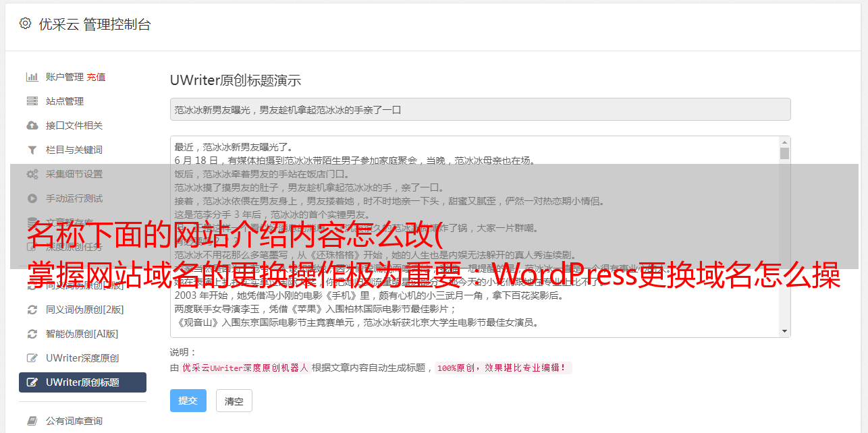This screenshot has width=868, height=433.
Task: Click the filter icon for 栏目与关键词
Action: tap(32, 150)
